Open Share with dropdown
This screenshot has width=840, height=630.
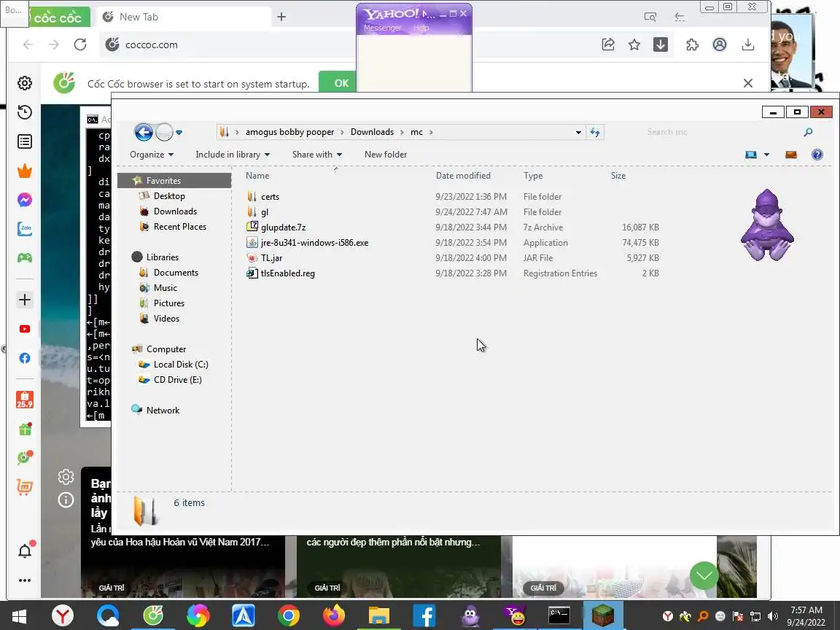pyautogui.click(x=316, y=155)
